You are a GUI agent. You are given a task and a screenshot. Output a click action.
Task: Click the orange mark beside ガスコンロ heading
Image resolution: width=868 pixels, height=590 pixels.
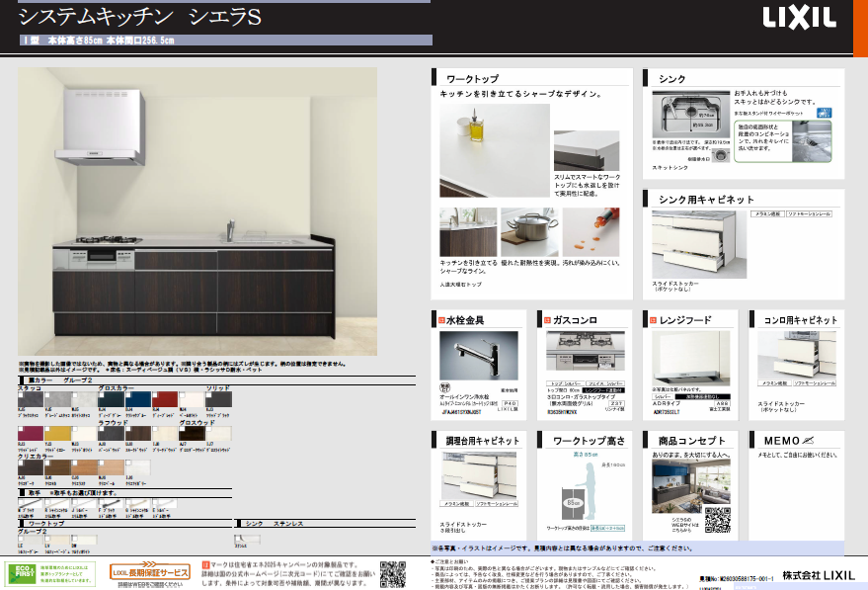546,319
